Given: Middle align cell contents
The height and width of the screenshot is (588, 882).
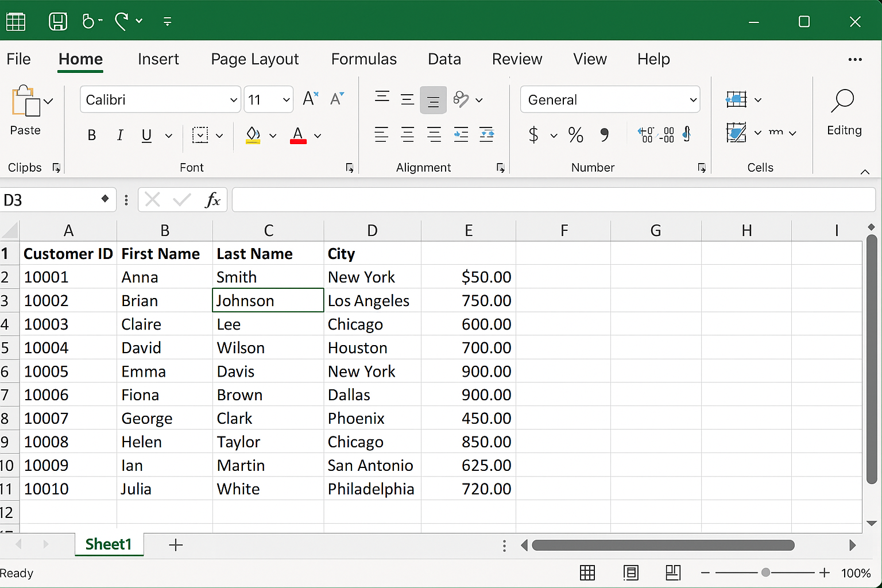Looking at the screenshot, I should (x=408, y=100).
